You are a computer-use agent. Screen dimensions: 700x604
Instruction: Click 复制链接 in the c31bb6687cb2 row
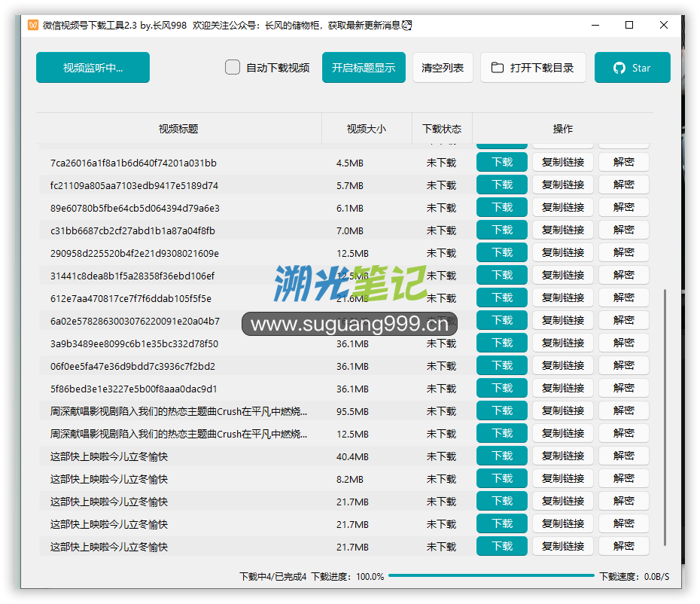tap(563, 230)
